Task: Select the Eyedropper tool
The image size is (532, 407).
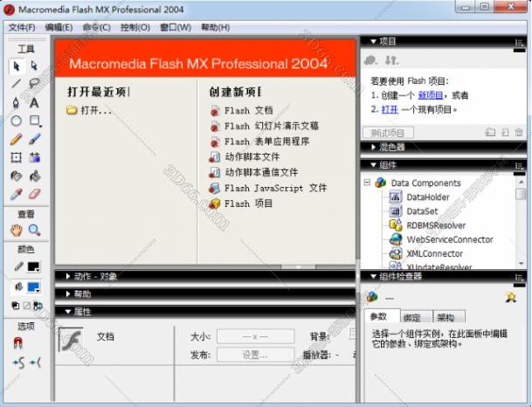Action: point(17,194)
